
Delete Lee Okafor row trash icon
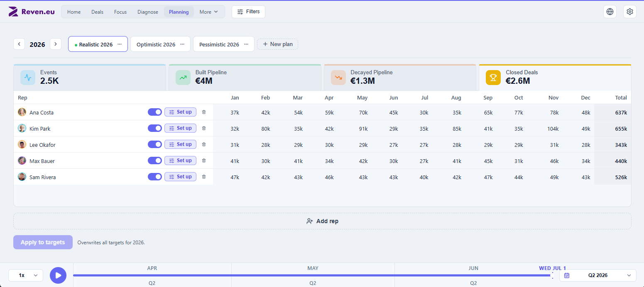click(203, 144)
